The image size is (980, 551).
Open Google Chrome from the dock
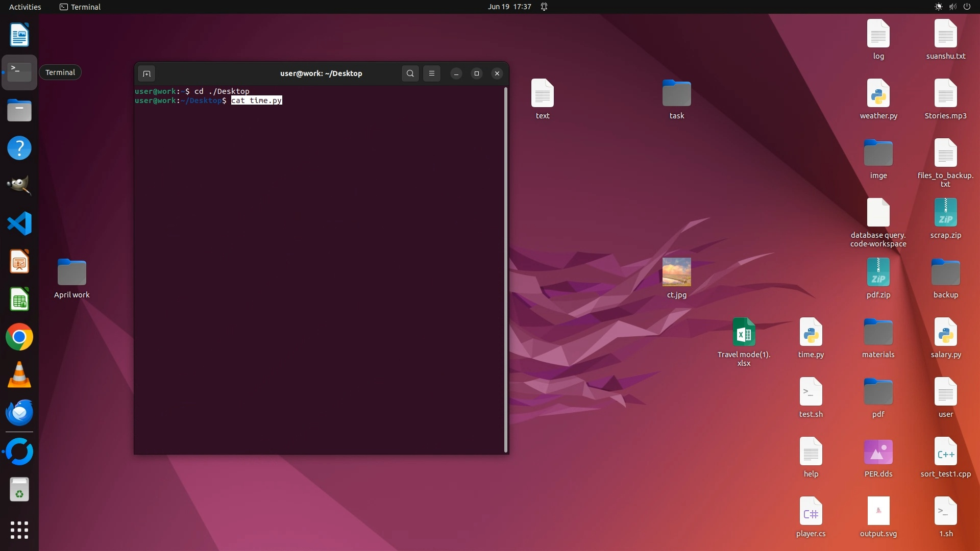(19, 337)
